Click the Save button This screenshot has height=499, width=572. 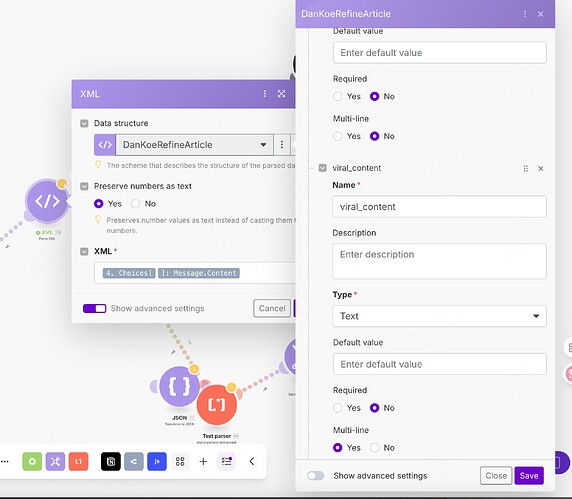click(x=529, y=476)
